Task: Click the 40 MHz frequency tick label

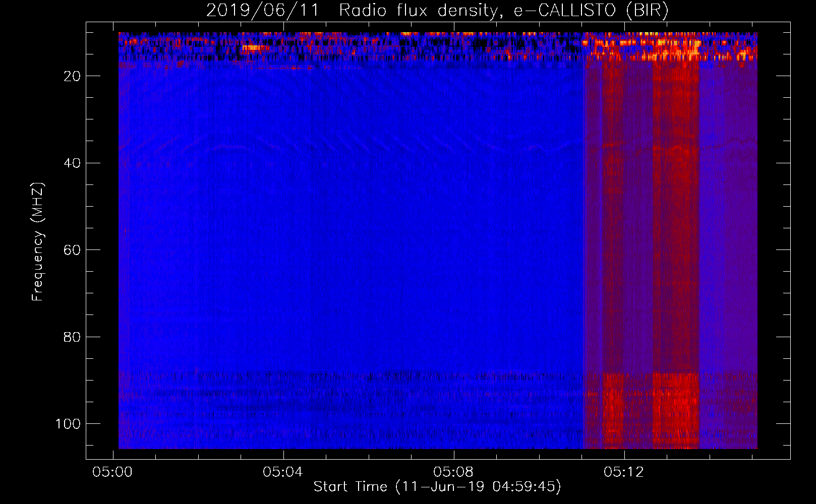Action: pos(73,163)
